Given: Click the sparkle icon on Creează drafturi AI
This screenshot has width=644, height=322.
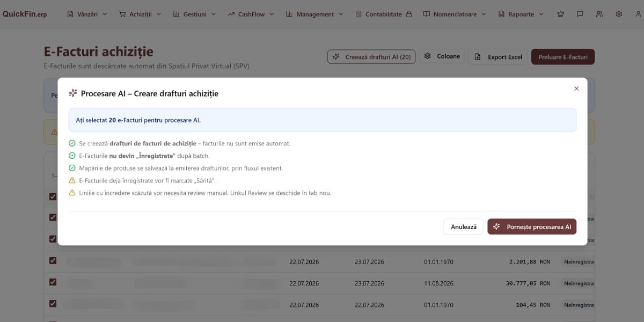Looking at the screenshot, I should (x=336, y=57).
